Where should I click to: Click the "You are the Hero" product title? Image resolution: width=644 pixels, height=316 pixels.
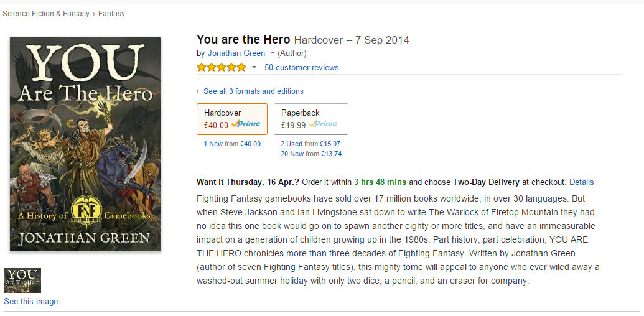tap(243, 39)
